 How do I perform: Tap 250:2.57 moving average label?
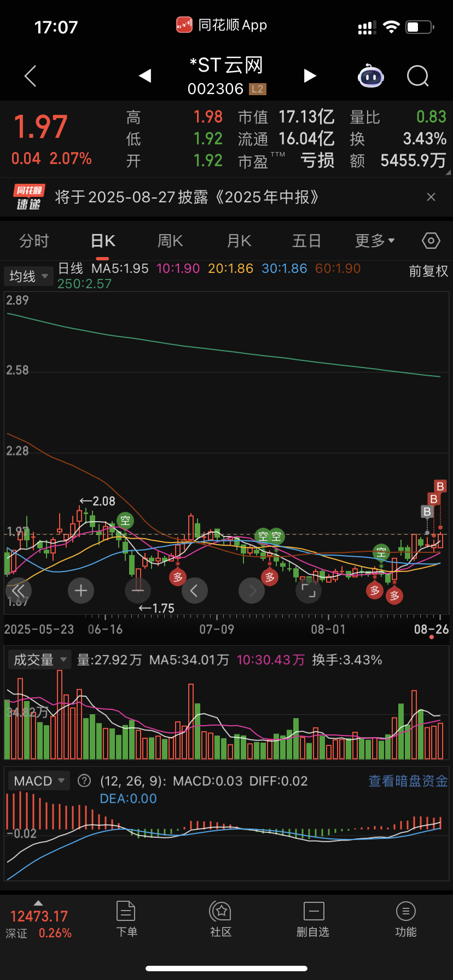click(x=84, y=284)
